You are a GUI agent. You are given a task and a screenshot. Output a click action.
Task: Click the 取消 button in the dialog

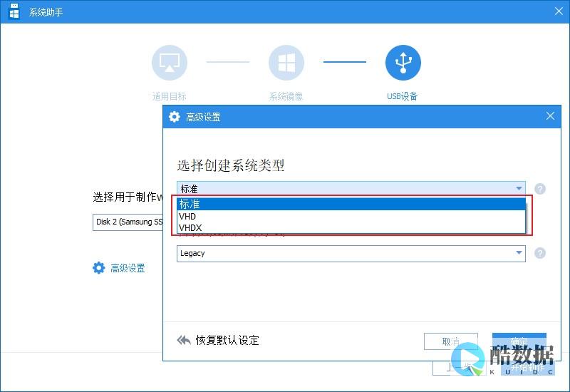(451, 341)
